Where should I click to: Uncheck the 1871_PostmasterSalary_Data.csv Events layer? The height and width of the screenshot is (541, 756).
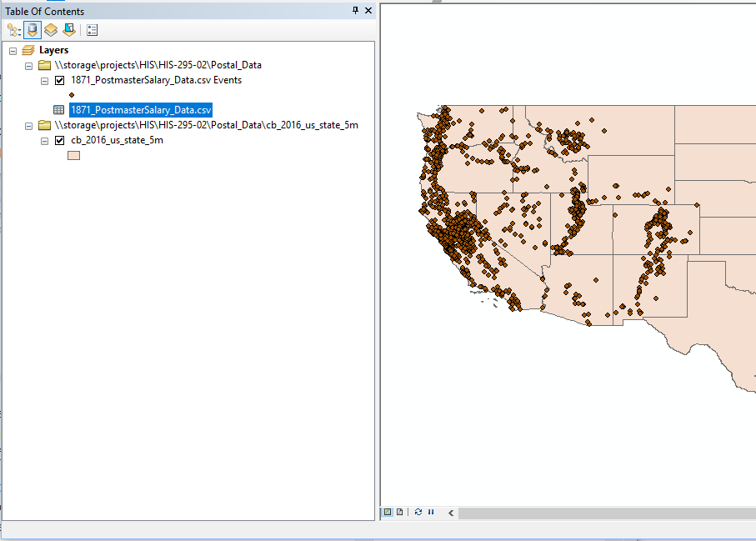(x=59, y=81)
